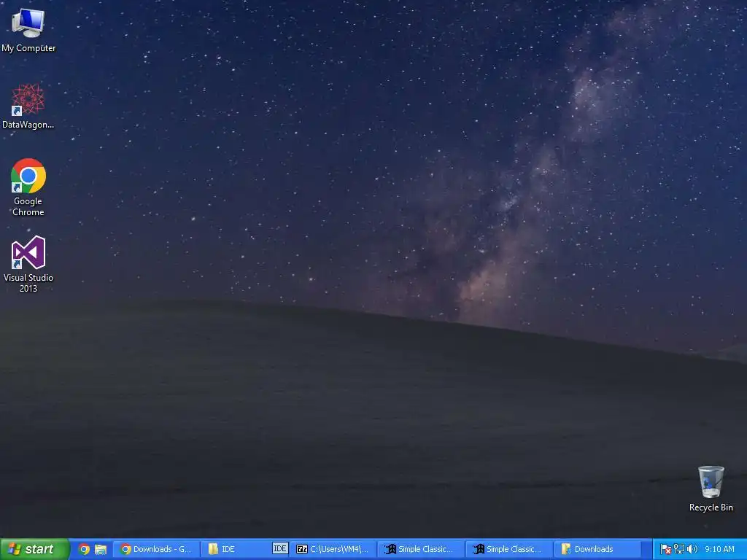Click the folder icon in quick launch
The height and width of the screenshot is (560, 747).
point(101,549)
